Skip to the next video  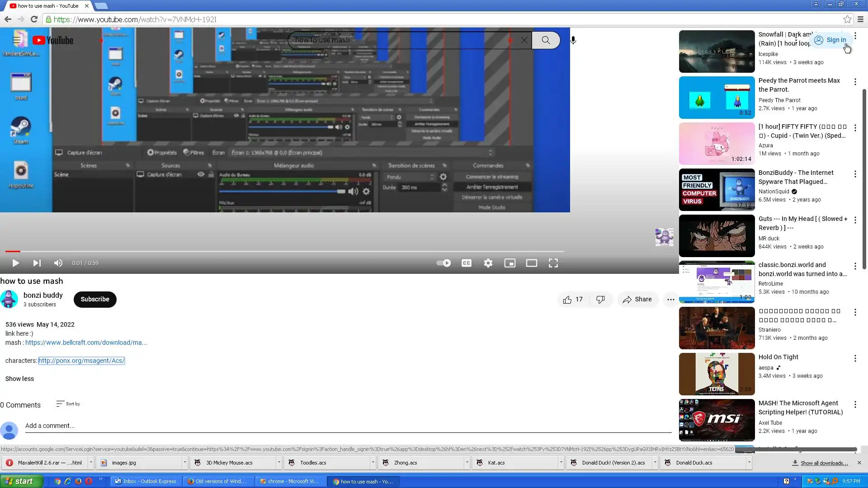37,263
